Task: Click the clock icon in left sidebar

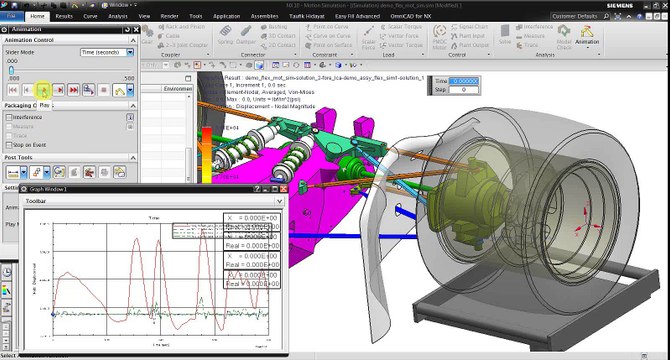Action: click(7, 273)
